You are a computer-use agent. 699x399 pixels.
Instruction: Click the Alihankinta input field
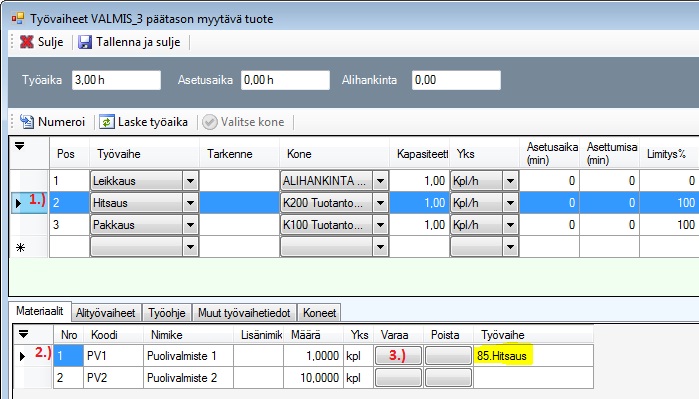click(456, 80)
